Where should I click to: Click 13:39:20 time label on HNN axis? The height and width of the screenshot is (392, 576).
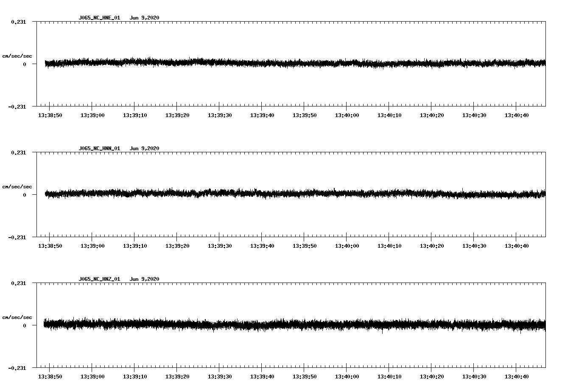click(x=177, y=246)
